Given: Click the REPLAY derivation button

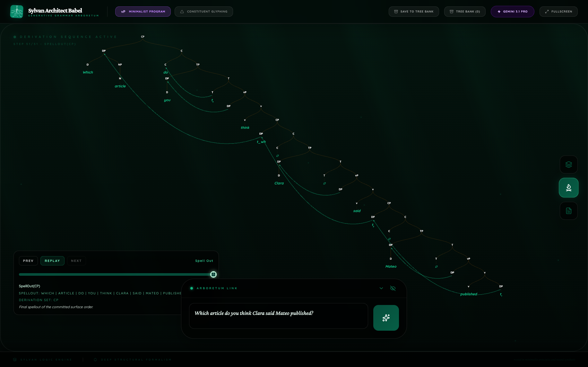Looking at the screenshot, I should point(52,261).
